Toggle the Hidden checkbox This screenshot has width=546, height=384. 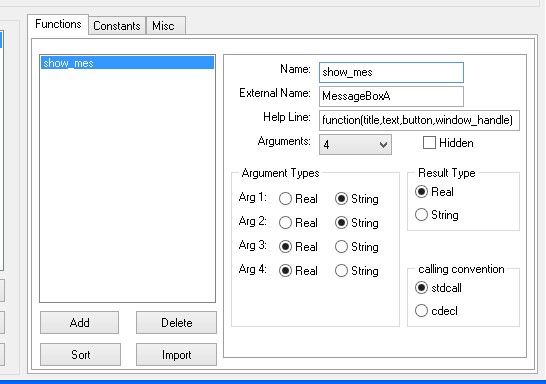(448, 143)
